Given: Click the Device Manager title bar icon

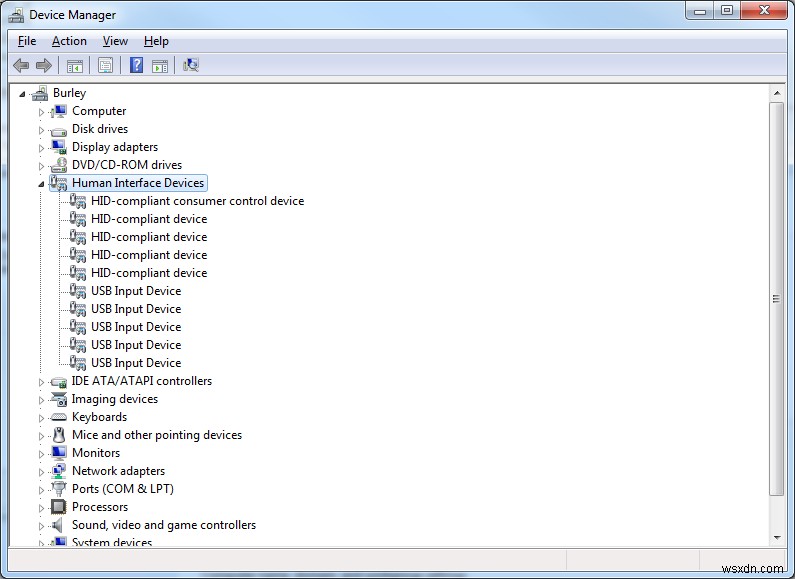Looking at the screenshot, I should coord(16,15).
